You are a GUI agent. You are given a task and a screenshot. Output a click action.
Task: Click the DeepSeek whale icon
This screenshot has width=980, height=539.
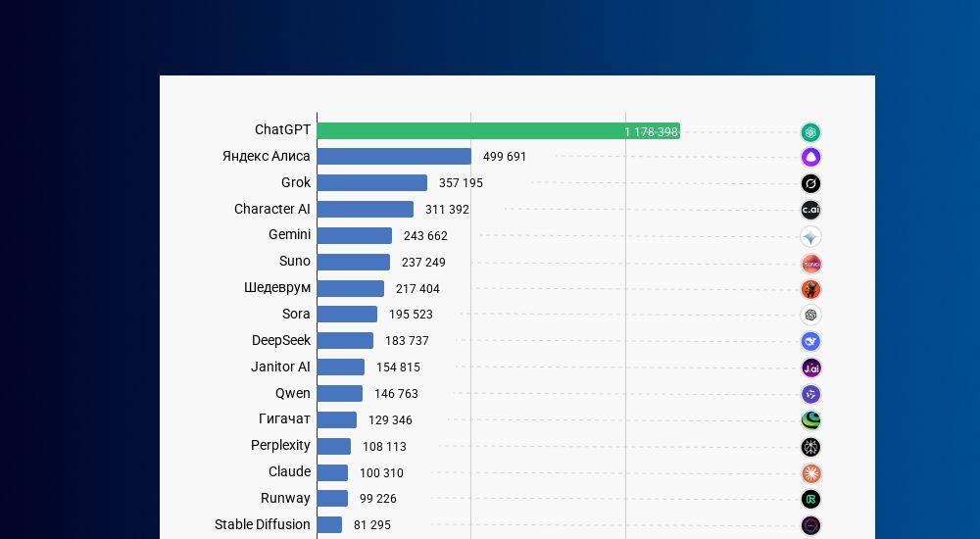[x=810, y=341]
